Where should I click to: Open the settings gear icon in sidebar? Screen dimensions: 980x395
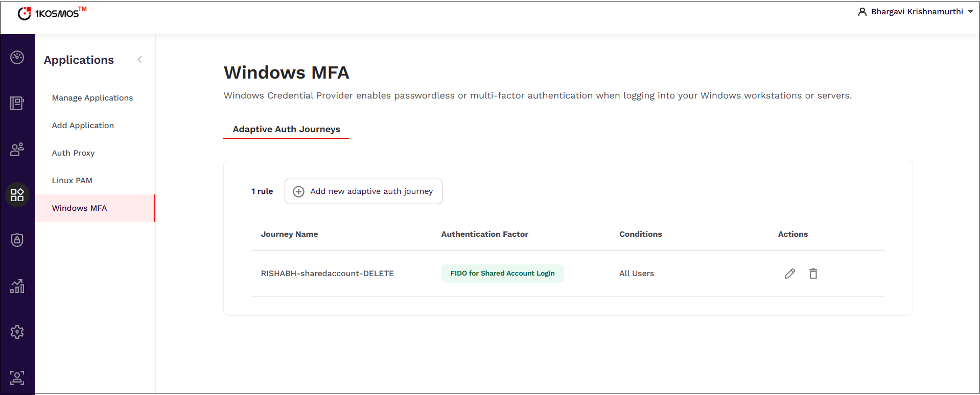point(17,332)
